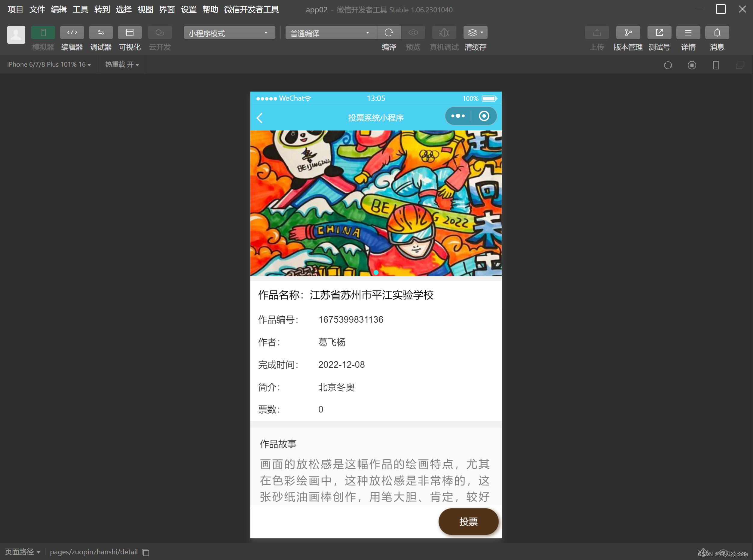Open the 工具 menu
Screen dimensions: 753x560
80,10
